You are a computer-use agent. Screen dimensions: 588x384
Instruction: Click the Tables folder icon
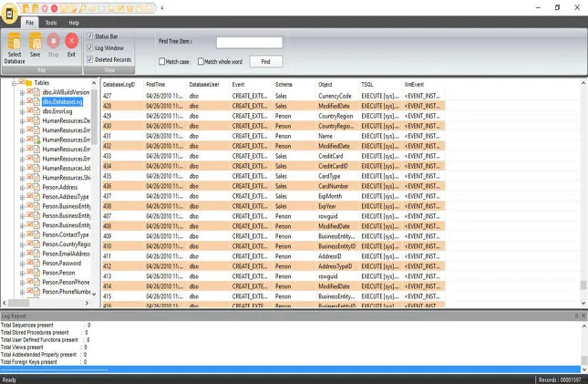point(28,83)
